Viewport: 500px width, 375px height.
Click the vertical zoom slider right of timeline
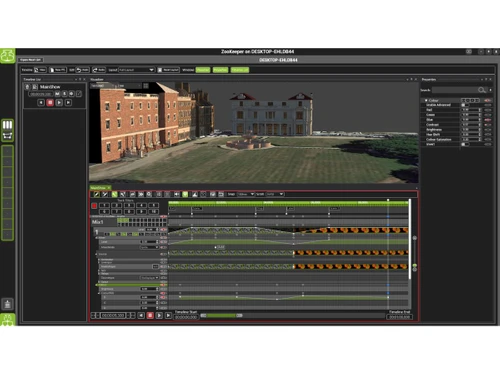click(415, 253)
